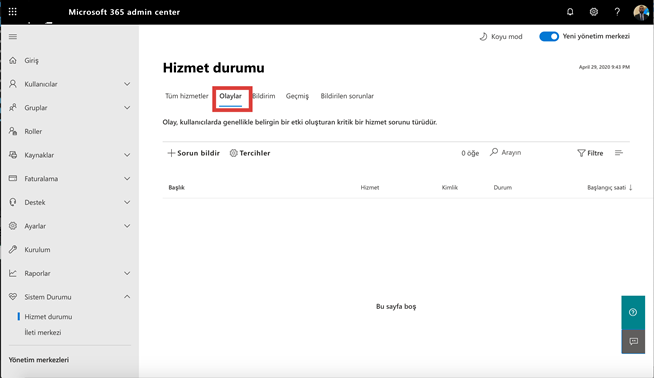
Task: Open the user profile avatar
Action: pos(641,12)
